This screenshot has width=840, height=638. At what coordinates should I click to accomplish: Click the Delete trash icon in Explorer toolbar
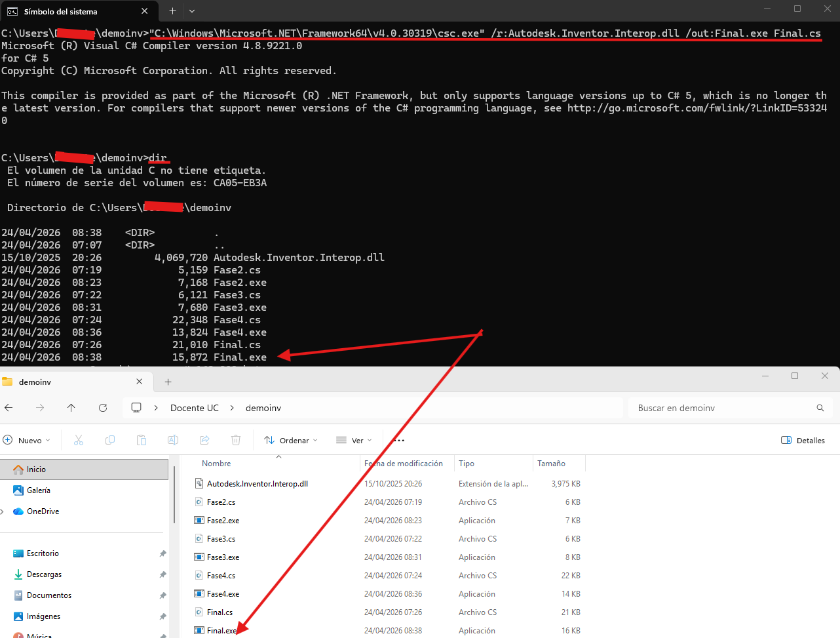point(236,441)
